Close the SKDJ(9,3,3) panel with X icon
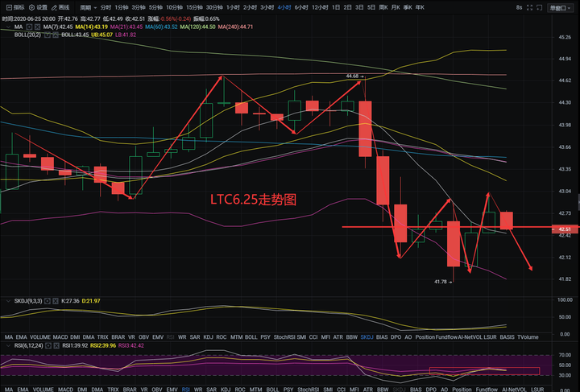 point(55,301)
